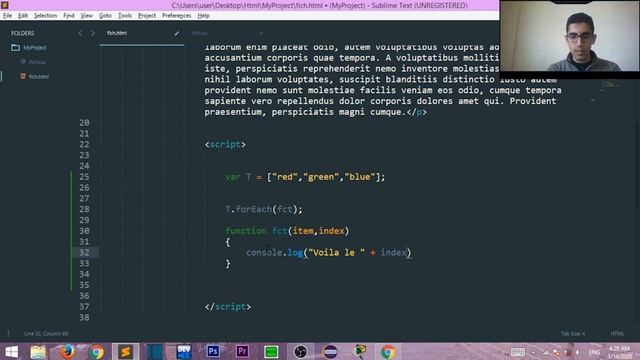The height and width of the screenshot is (360, 640).
Task: Open green screen app in taskbar
Action: (271, 351)
